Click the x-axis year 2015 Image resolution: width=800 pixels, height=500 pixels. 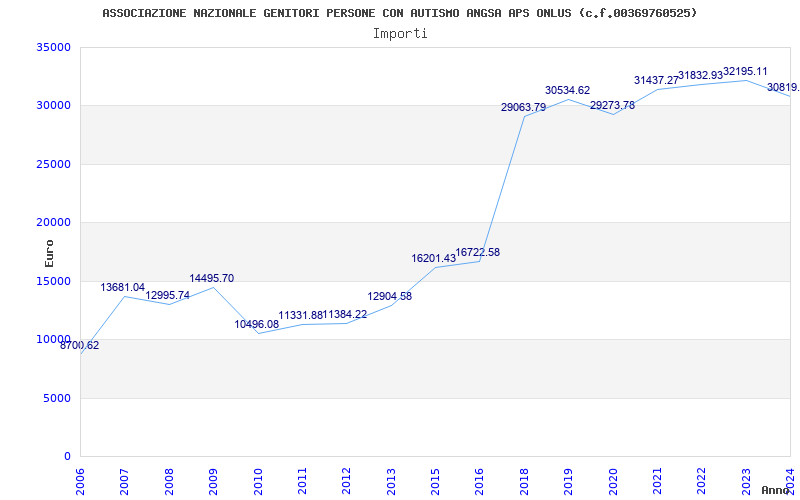click(x=436, y=481)
